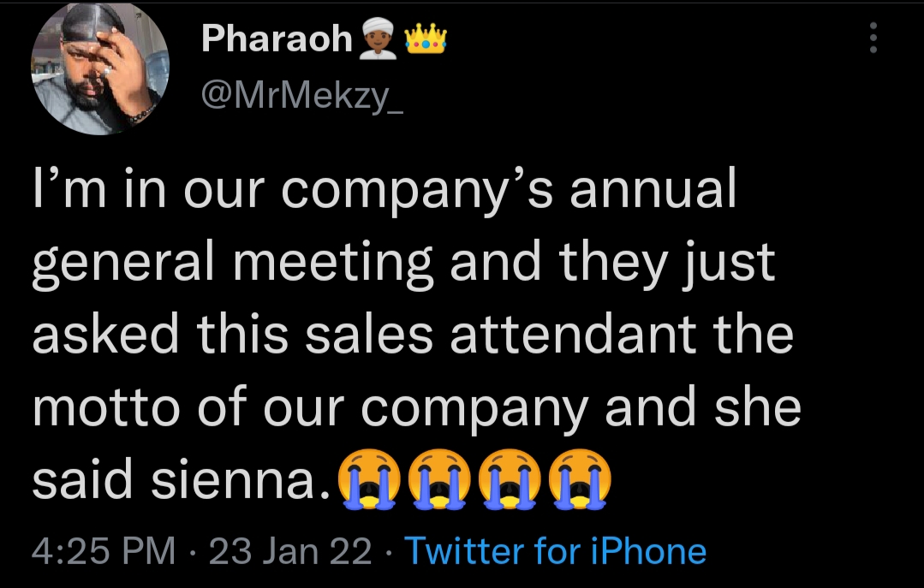
Task: Click the crown emoji beside Pharaoh
Action: click(x=426, y=39)
